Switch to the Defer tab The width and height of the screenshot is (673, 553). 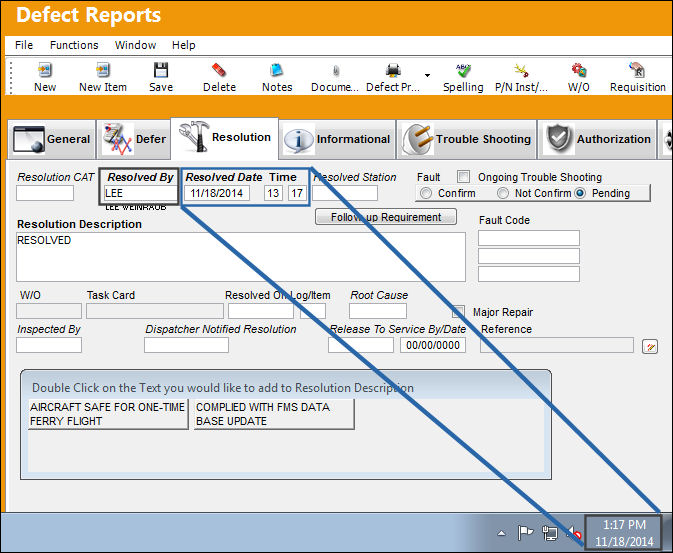click(133, 140)
